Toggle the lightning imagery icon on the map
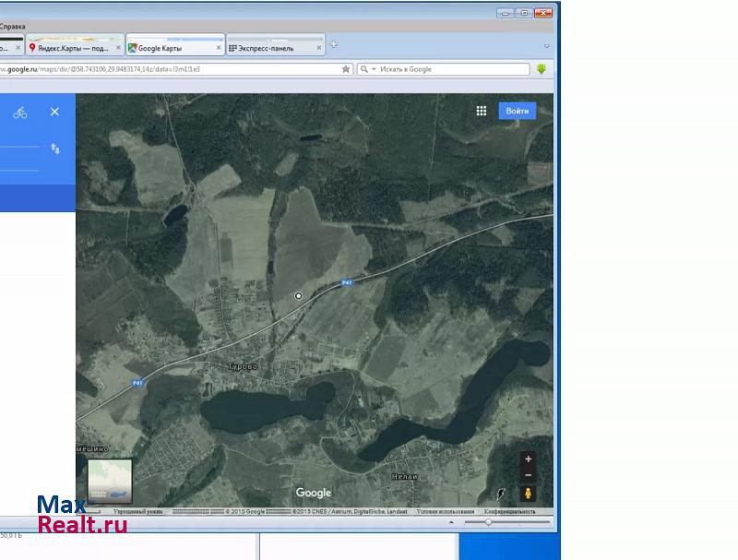This screenshot has height=560, width=738. pos(502,494)
